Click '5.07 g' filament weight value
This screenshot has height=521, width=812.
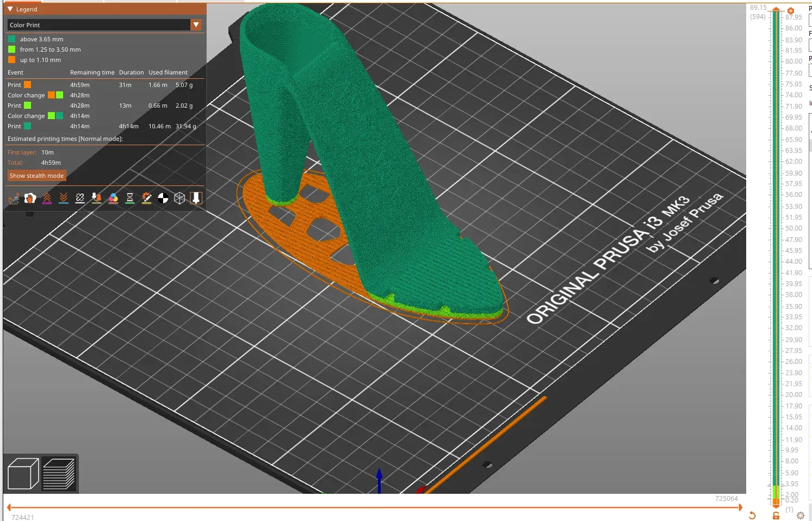tap(184, 85)
